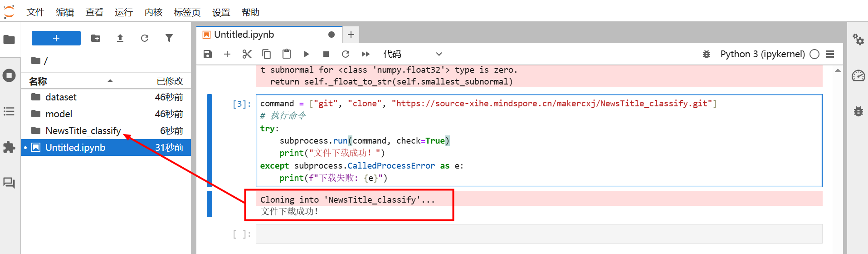Image resolution: width=868 pixels, height=254 pixels.
Task: Click the notebook scrollbar up arrow
Action: click(838, 70)
